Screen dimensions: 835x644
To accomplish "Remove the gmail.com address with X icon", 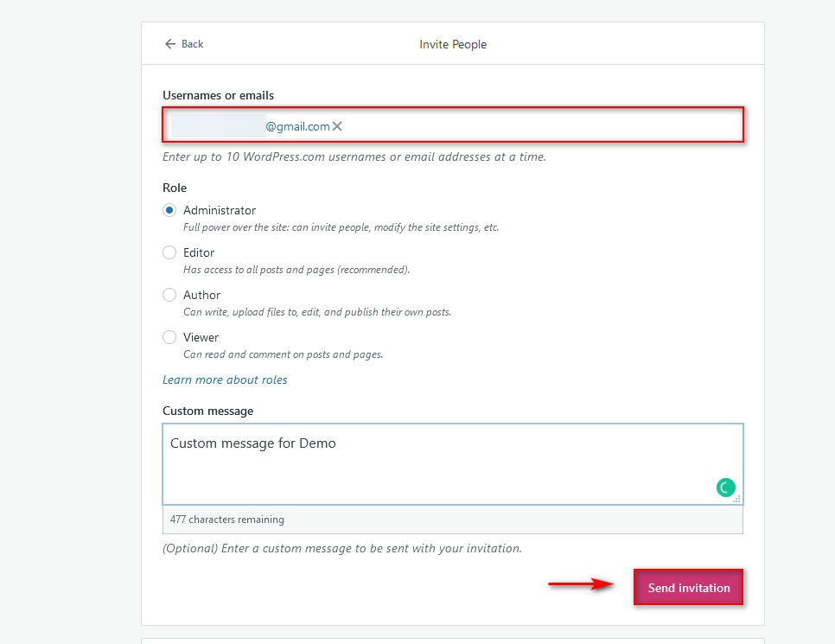I will coord(337,126).
